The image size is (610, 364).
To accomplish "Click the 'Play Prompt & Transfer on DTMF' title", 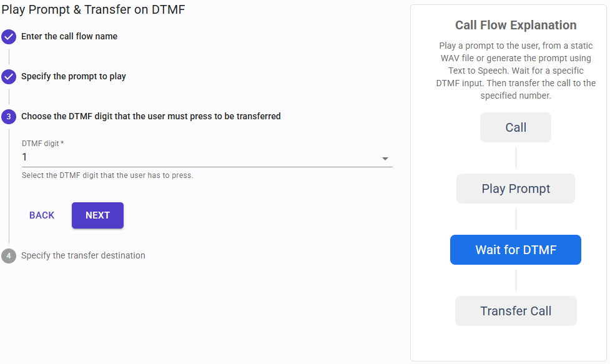I will pos(94,9).
